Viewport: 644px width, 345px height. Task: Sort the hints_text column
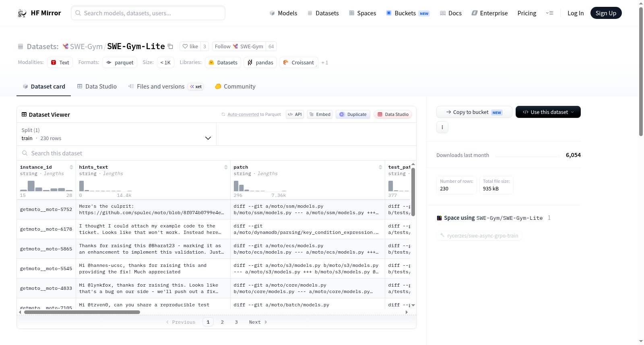click(x=226, y=167)
